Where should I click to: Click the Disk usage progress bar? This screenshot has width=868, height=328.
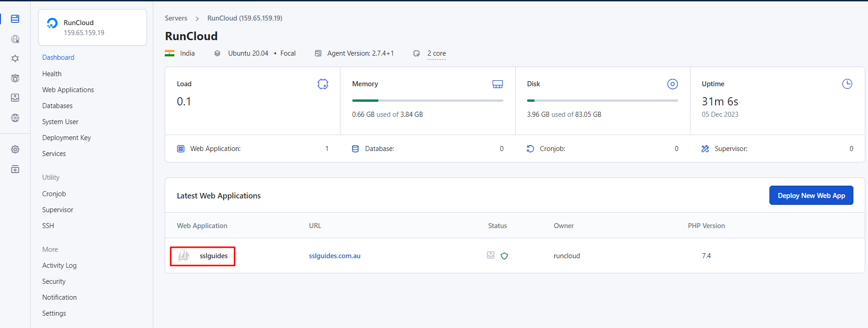pyautogui.click(x=602, y=100)
